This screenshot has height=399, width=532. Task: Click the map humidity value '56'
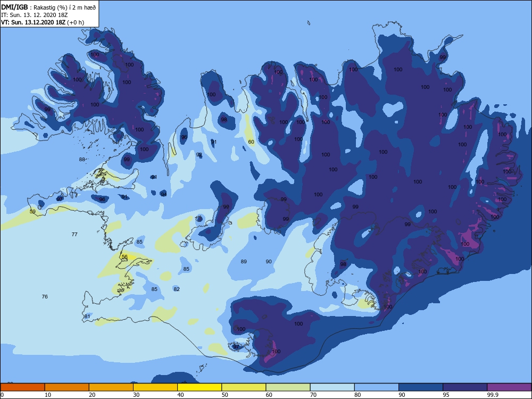click(x=124, y=257)
